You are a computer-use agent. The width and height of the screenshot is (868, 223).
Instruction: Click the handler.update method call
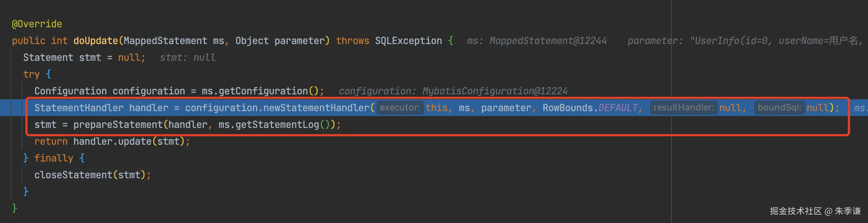pos(134,141)
